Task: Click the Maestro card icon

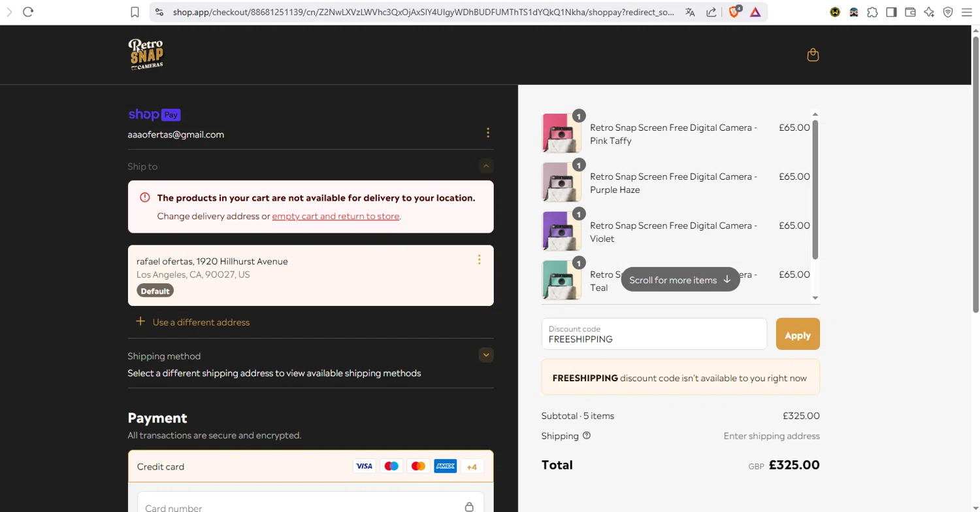Action: 391,466
